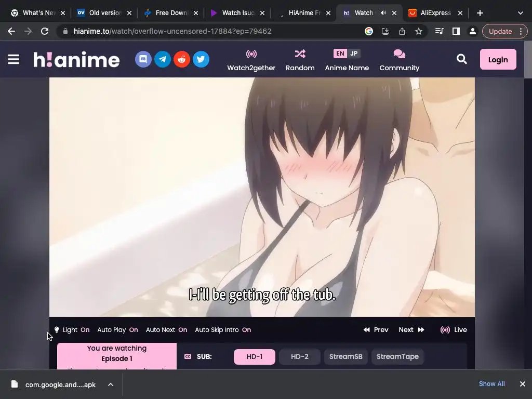Close the downloads bar
The image size is (532, 399).
tap(523, 384)
